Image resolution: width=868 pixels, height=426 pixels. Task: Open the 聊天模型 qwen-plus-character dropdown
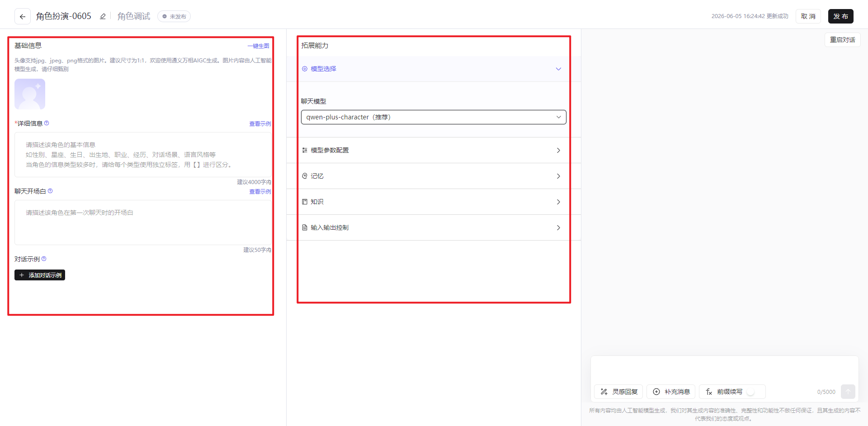[x=434, y=117]
